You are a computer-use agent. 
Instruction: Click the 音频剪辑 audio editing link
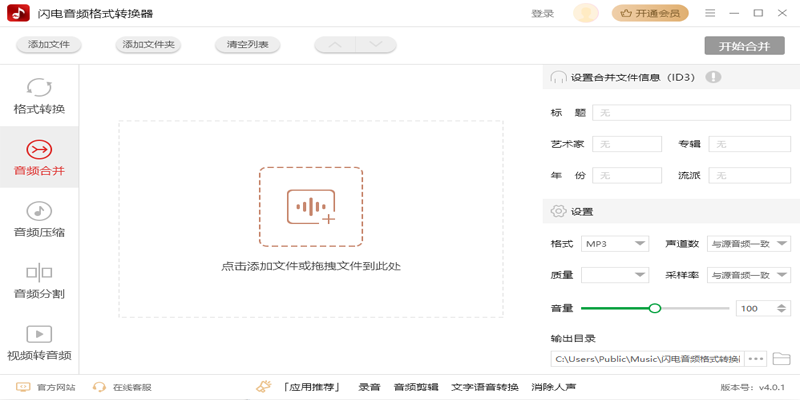416,387
